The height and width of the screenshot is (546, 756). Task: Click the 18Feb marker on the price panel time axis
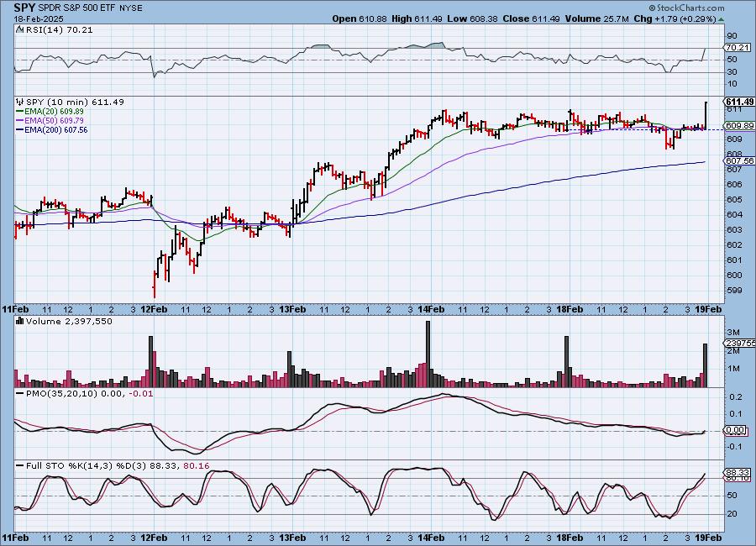(570, 309)
